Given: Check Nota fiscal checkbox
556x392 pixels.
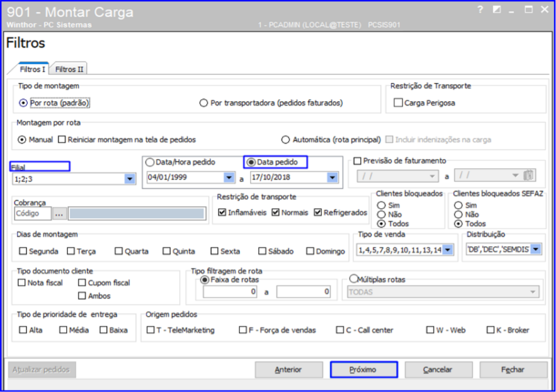Looking at the screenshot, I should pos(22,283).
